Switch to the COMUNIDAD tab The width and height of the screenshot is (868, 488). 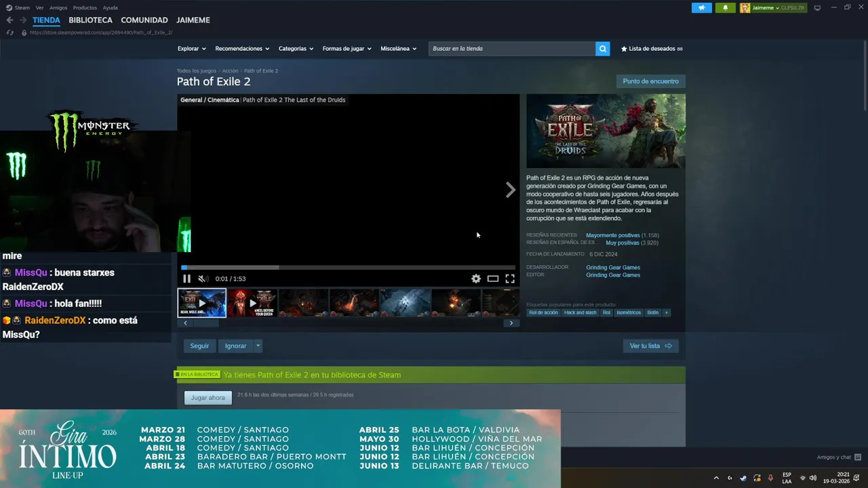pyautogui.click(x=144, y=20)
